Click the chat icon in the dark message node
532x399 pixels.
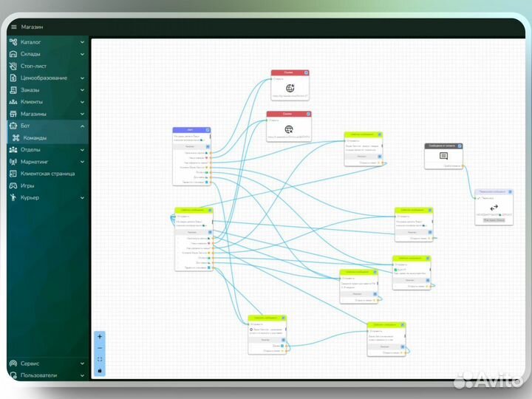(x=443, y=157)
